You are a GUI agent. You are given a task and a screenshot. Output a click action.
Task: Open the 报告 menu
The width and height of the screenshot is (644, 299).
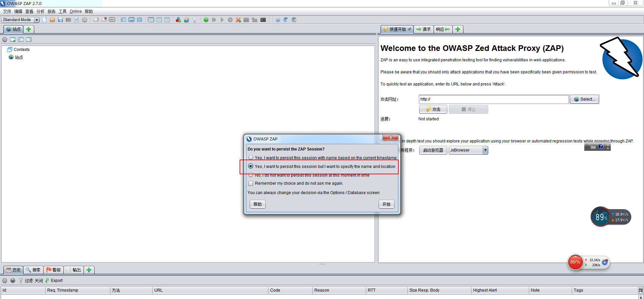coord(51,11)
